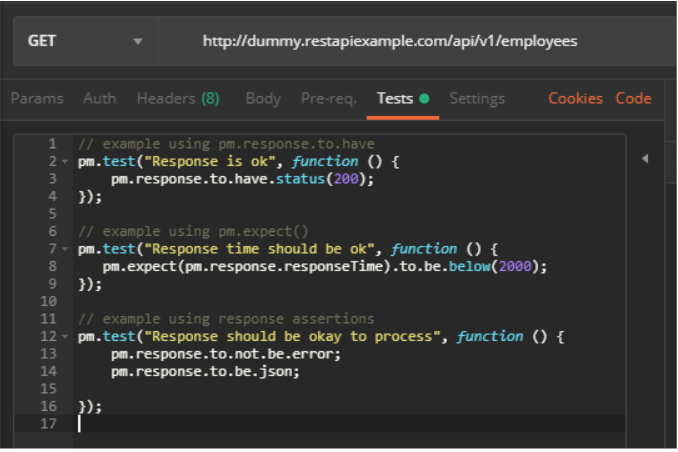Click the request URL input field
This screenshot has height=452, width=678.
(390, 42)
